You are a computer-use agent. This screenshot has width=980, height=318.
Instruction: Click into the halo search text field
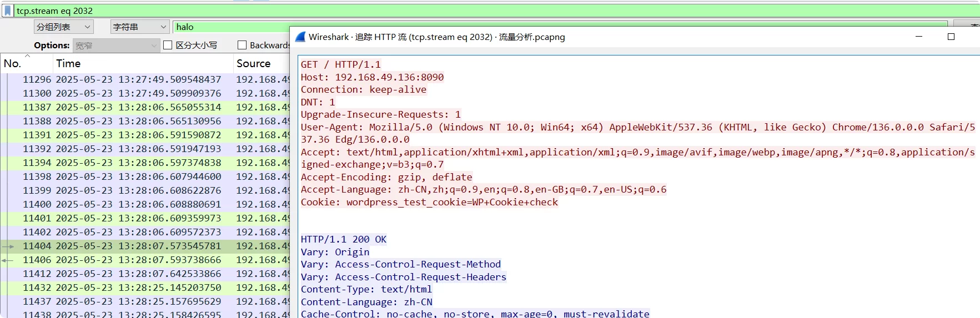(x=230, y=27)
